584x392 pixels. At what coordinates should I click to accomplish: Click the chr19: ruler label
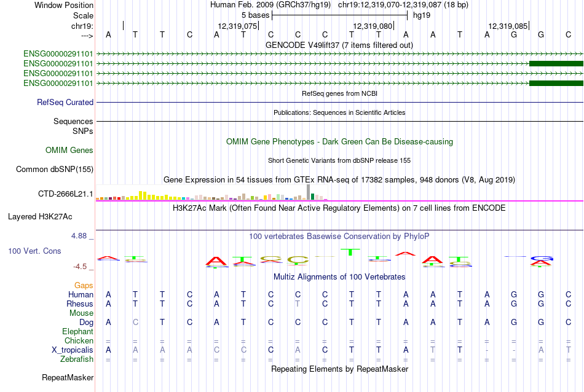pos(82,26)
